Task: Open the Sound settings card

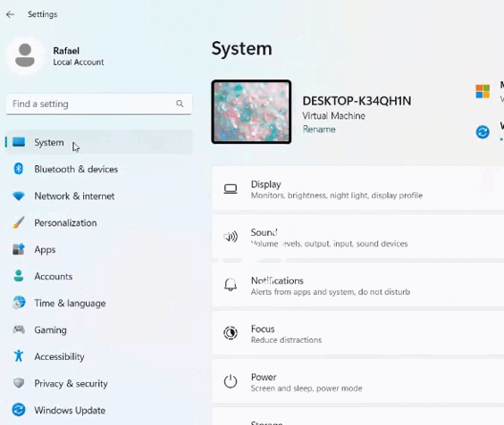Action: coord(357,237)
